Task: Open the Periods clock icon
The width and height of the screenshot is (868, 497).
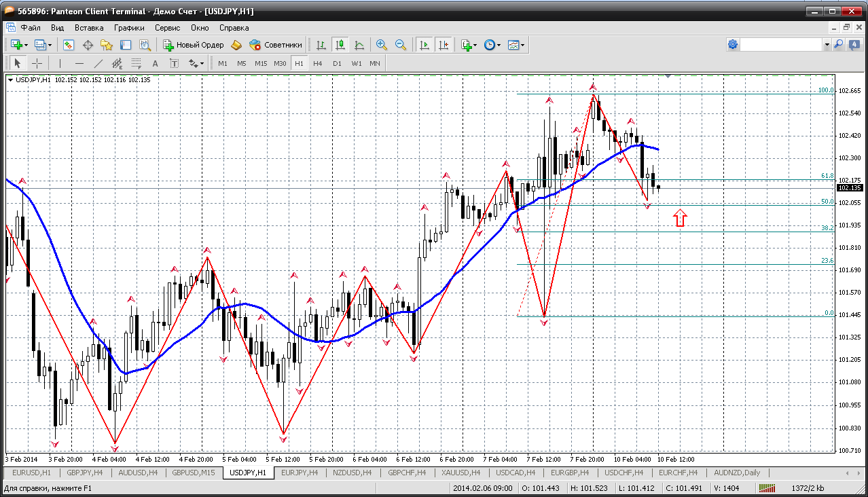Action: (x=490, y=45)
